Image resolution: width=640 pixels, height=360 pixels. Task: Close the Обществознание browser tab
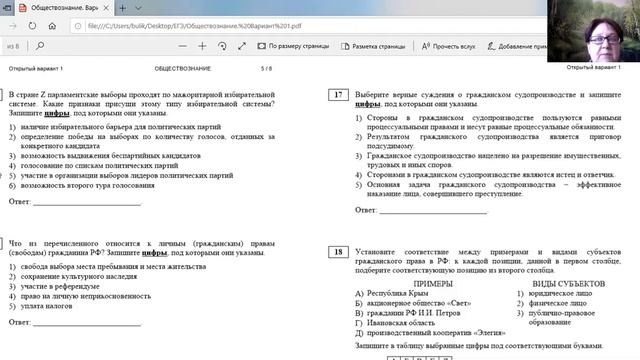click(x=106, y=8)
